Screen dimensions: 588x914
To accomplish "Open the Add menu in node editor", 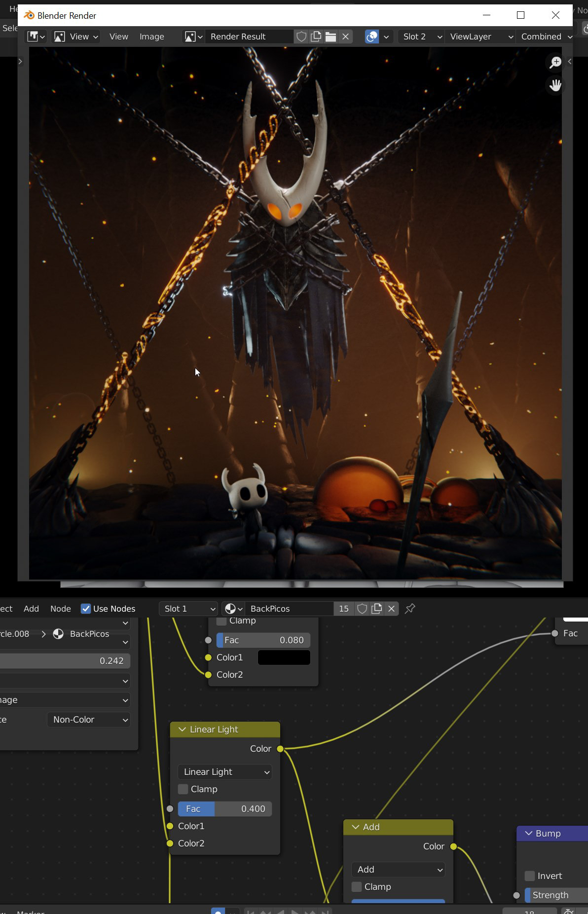I will tap(31, 609).
